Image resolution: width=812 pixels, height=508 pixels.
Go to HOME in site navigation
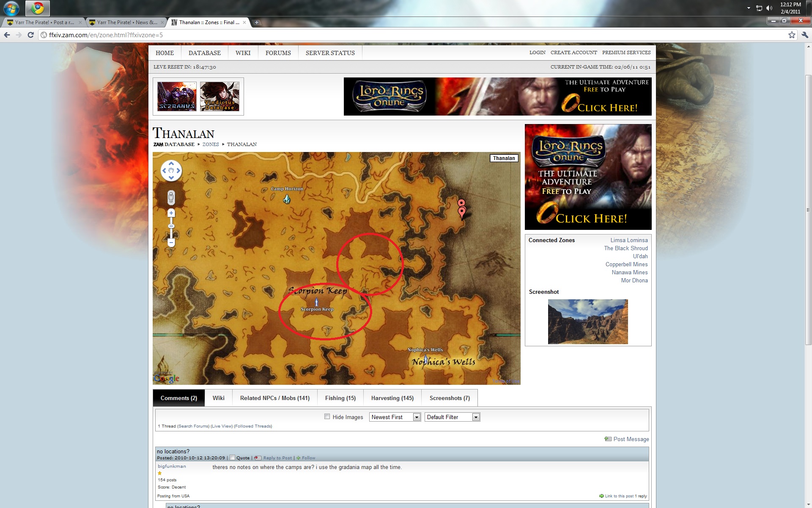165,53
